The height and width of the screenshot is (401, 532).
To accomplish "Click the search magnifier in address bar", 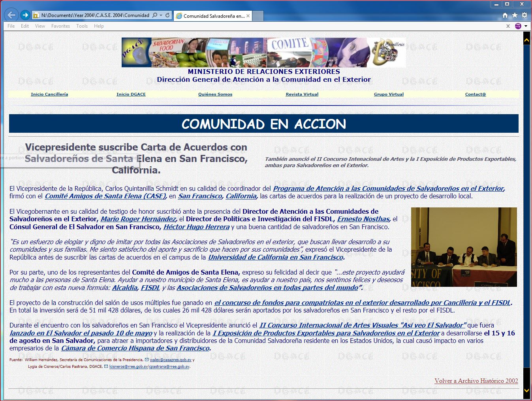I will 155,15.
